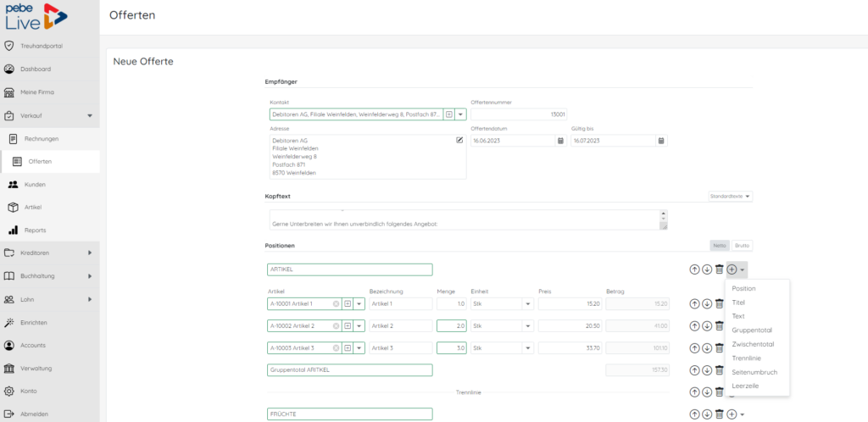Move Artikel 3 row down

coord(707,348)
